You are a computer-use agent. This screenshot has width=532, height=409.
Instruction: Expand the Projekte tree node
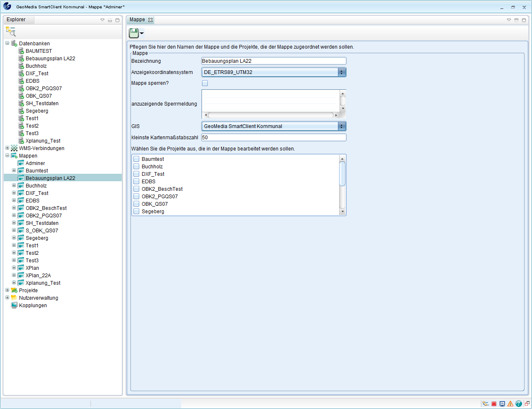pos(7,290)
